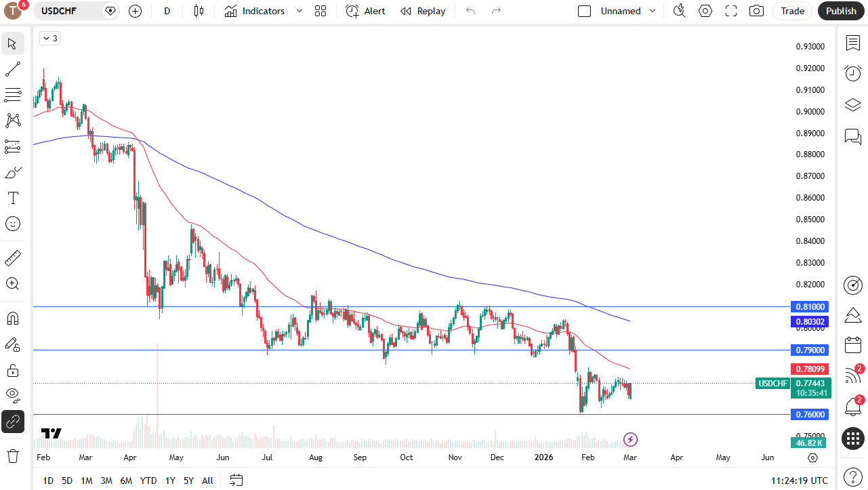Click the Publish button

[x=842, y=11]
